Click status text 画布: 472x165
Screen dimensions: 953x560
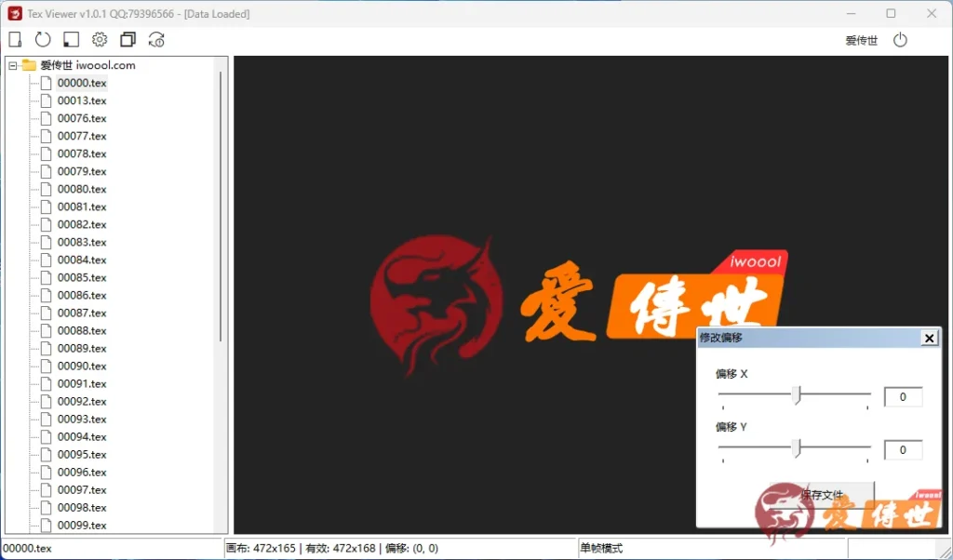coord(261,548)
